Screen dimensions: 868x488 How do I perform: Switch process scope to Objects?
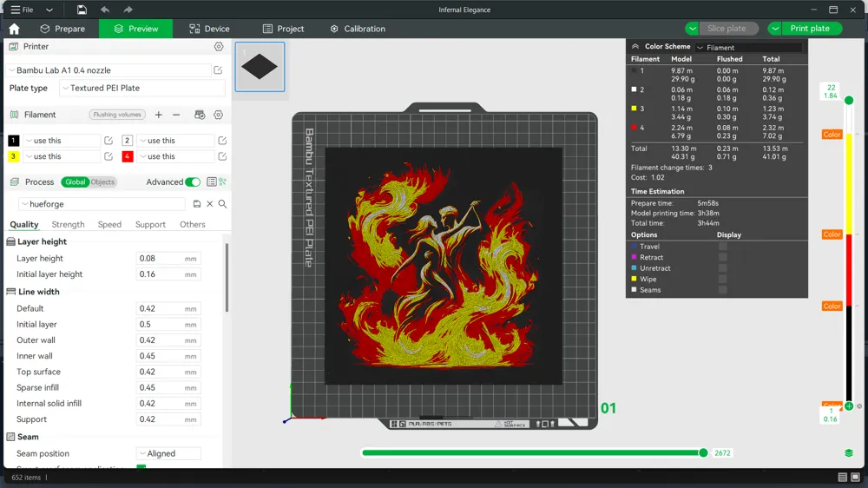(x=102, y=181)
